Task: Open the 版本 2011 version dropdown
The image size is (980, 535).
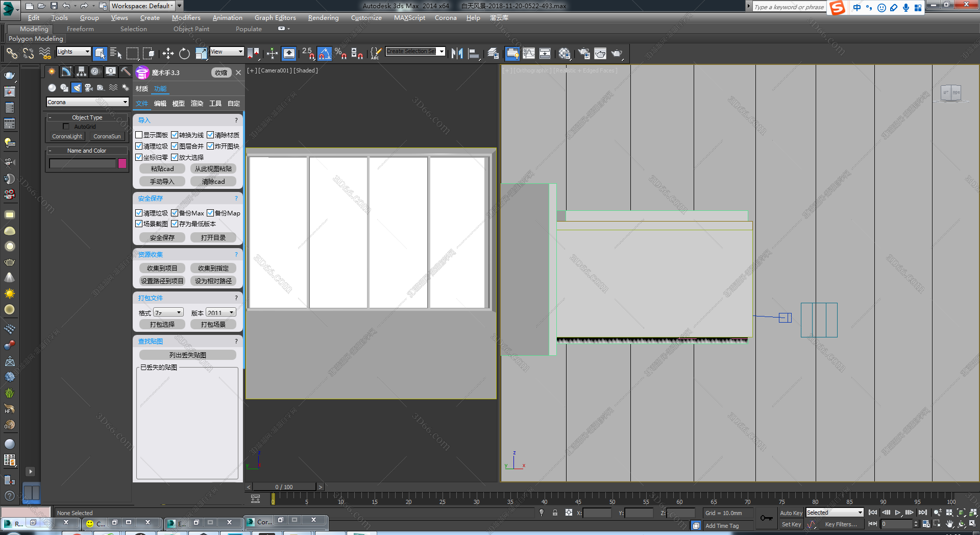Action: click(221, 312)
